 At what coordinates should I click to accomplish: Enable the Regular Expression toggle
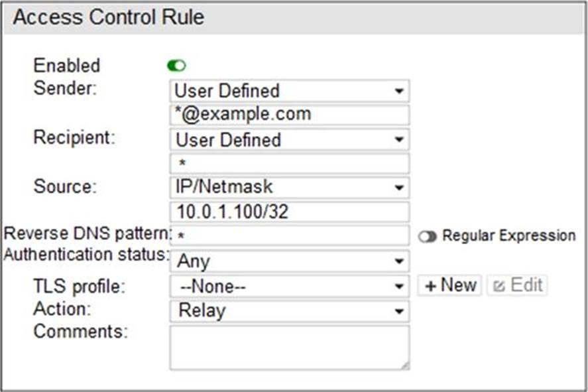pos(428,236)
